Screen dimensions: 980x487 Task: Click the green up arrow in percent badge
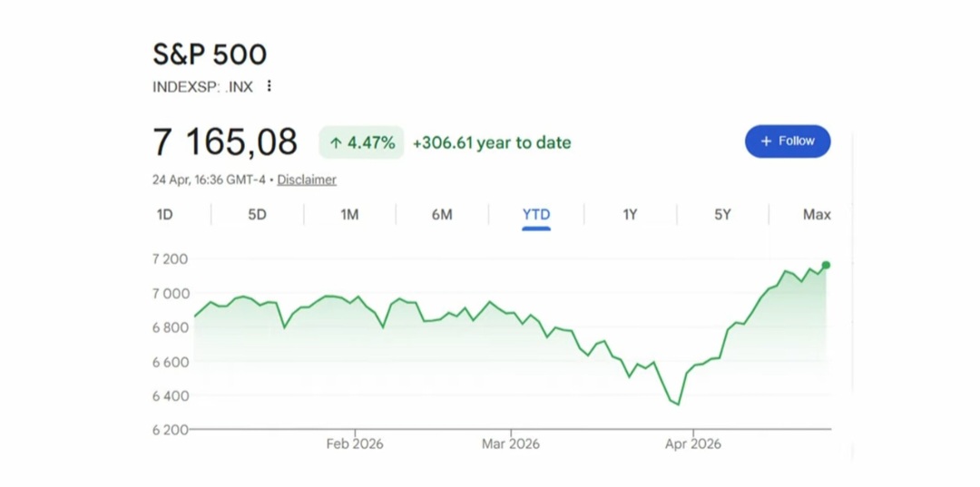click(x=336, y=142)
